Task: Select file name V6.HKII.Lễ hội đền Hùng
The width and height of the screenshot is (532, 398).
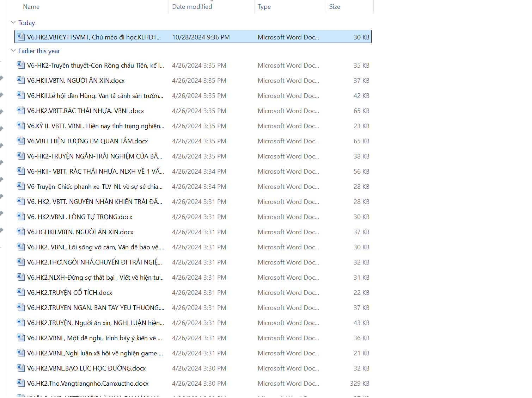Action: tap(95, 96)
